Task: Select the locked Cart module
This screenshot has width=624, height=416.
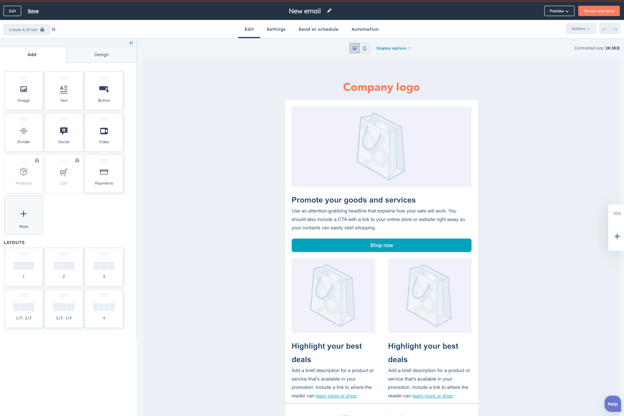Action: (x=64, y=174)
